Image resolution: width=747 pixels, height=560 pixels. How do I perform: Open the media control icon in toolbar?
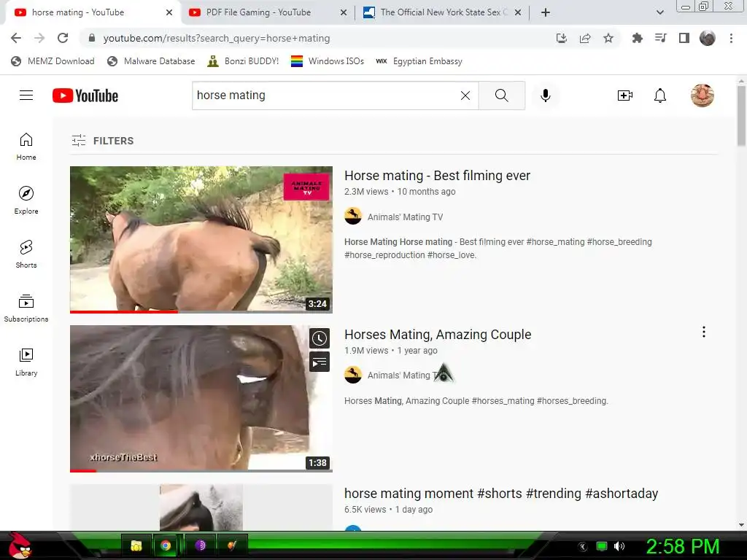click(660, 38)
